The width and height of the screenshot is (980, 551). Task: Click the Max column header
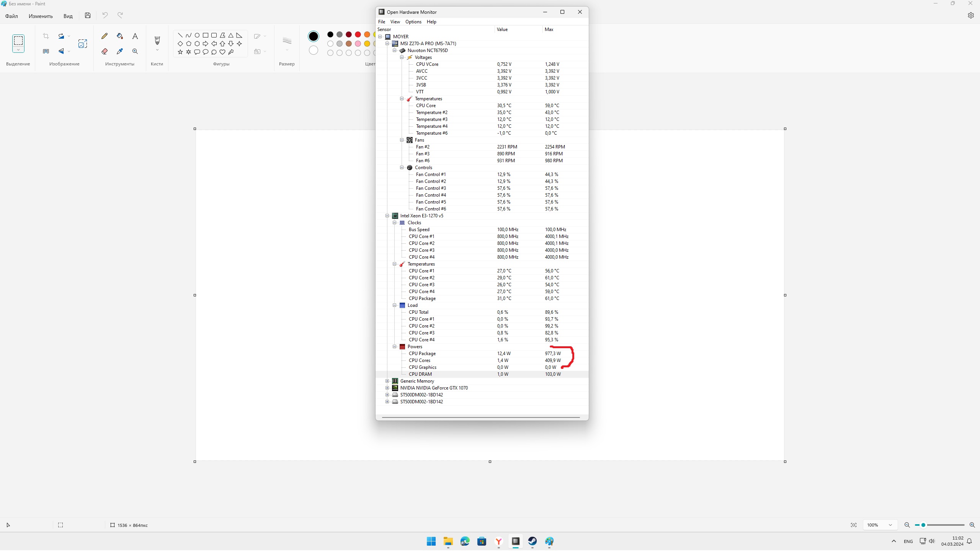point(549,29)
